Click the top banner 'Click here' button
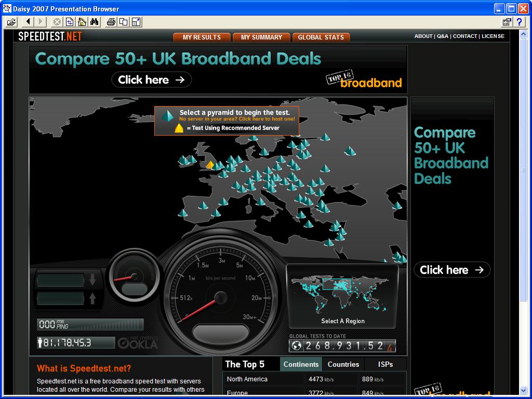This screenshot has width=532, height=399. click(x=151, y=79)
